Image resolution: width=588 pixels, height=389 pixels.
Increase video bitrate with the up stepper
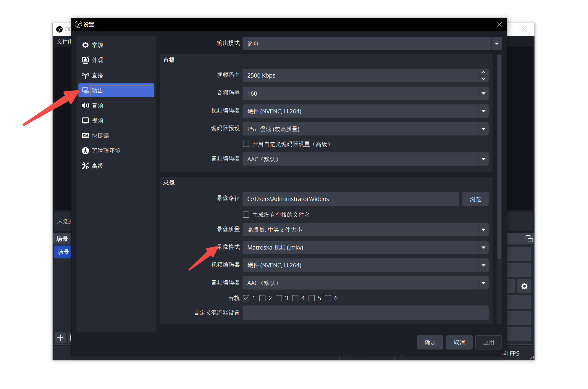click(x=483, y=73)
